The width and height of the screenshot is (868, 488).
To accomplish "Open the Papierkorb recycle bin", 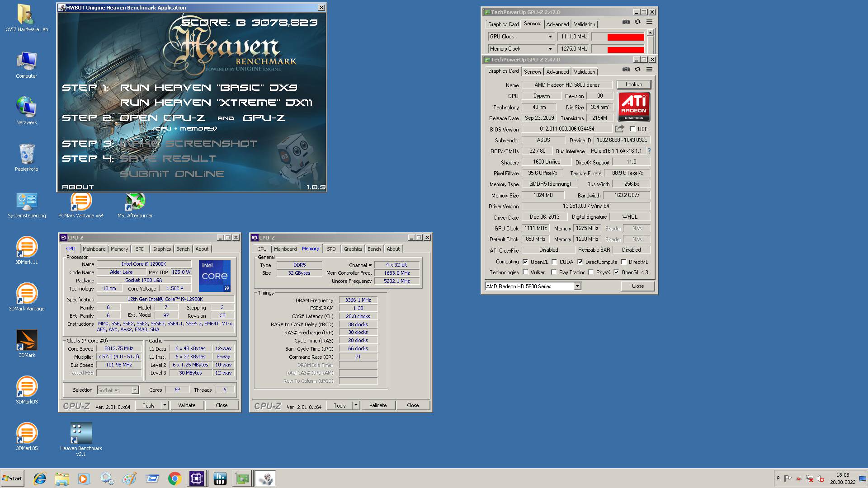I will 26,158.
